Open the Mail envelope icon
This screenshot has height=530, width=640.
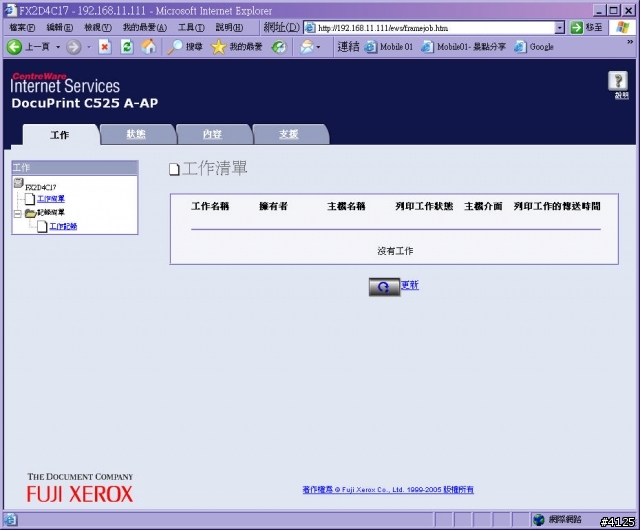pos(307,47)
